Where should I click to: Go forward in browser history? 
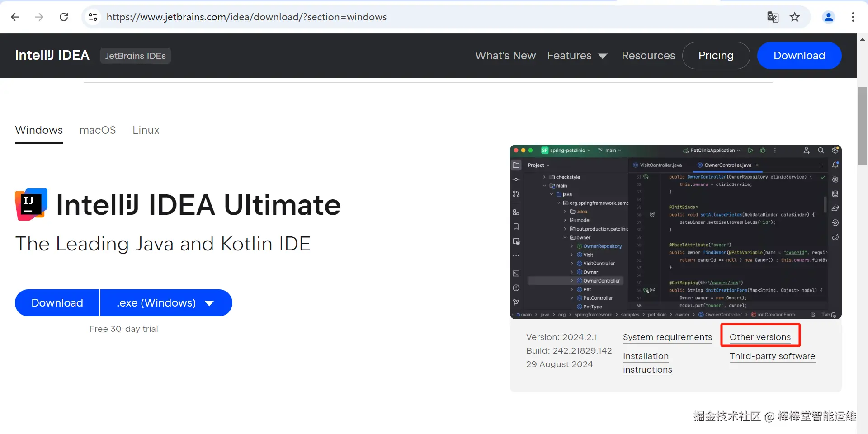[x=39, y=17]
